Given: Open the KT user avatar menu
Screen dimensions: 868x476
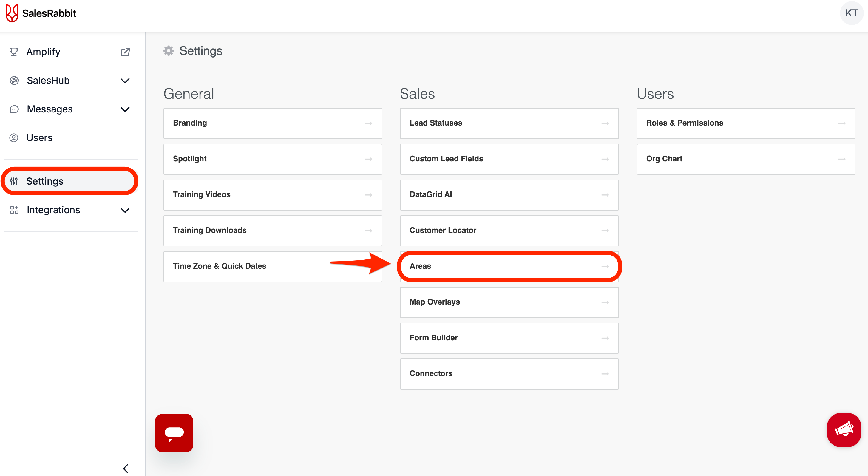Looking at the screenshot, I should [x=851, y=13].
